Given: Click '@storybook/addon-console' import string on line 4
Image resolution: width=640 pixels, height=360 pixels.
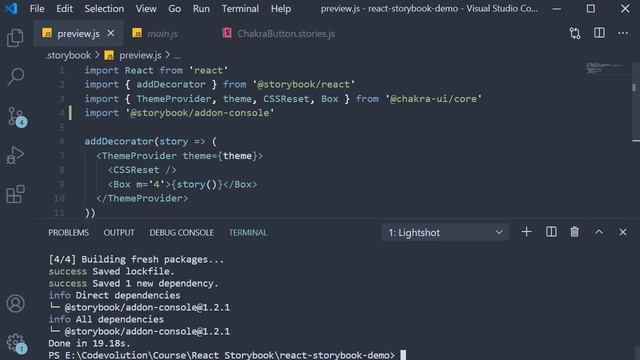Looking at the screenshot, I should [200, 113].
